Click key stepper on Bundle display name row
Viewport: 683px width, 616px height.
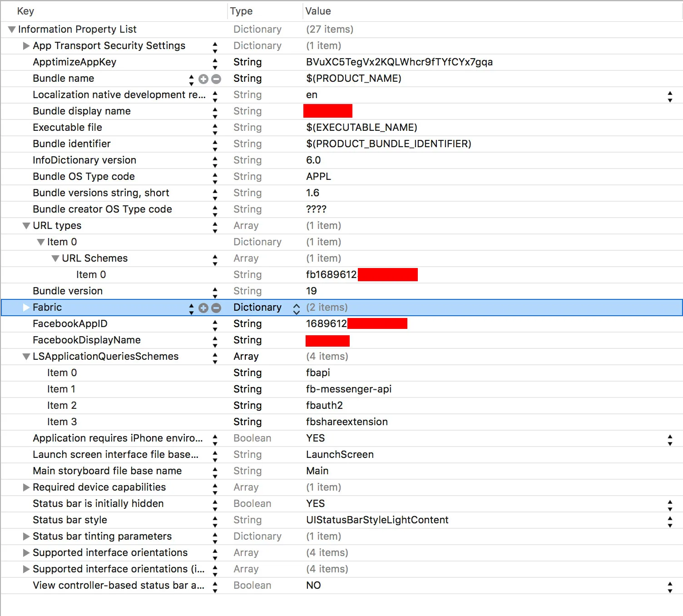point(215,113)
